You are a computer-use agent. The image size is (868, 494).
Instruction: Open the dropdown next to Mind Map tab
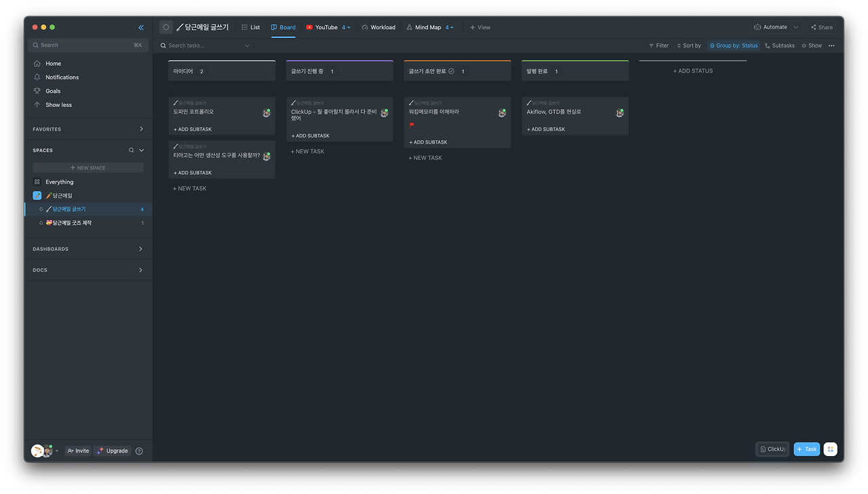click(450, 28)
